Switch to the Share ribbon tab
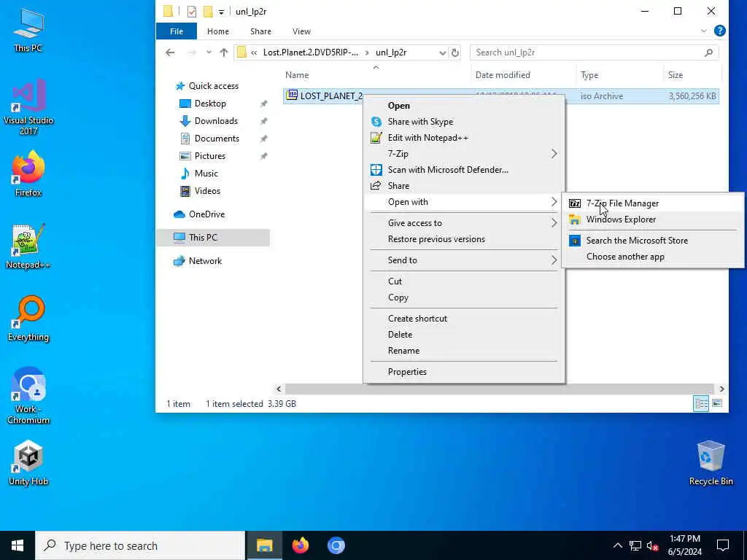The width and height of the screenshot is (747, 560). point(260,31)
